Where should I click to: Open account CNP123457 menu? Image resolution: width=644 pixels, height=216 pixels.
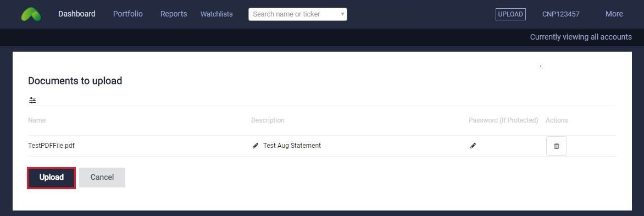(x=560, y=14)
